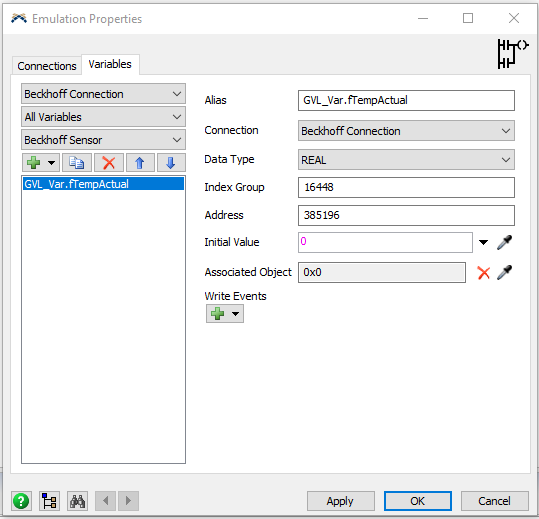539x519 pixels.
Task: Select the Variables tab
Action: (110, 64)
